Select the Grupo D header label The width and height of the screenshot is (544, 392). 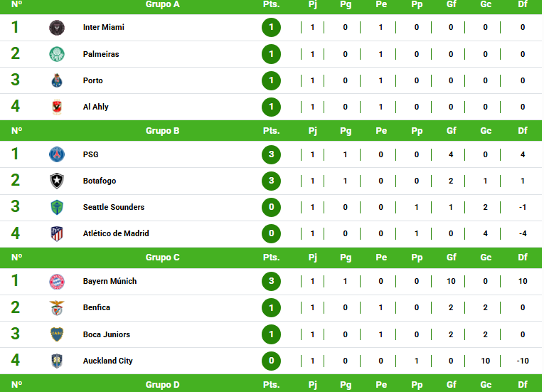click(162, 385)
